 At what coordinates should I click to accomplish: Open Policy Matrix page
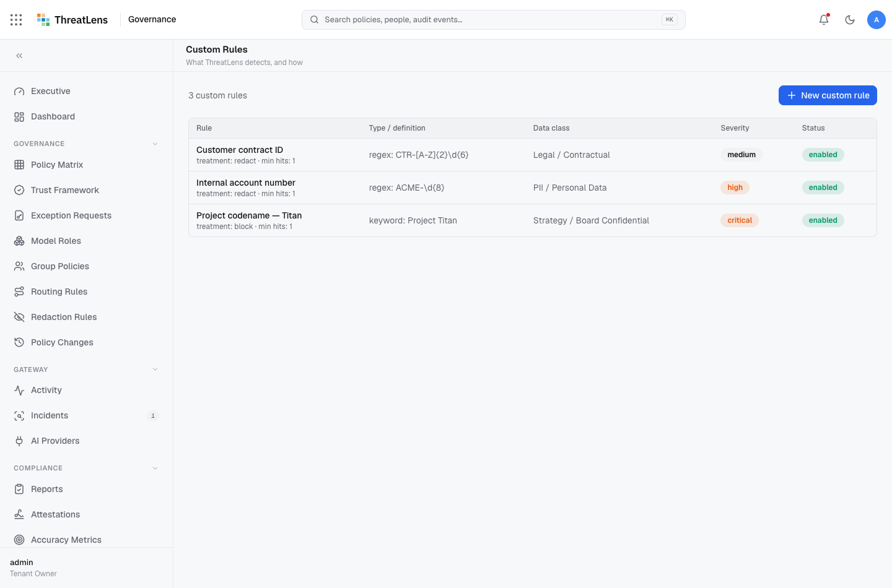point(86,165)
